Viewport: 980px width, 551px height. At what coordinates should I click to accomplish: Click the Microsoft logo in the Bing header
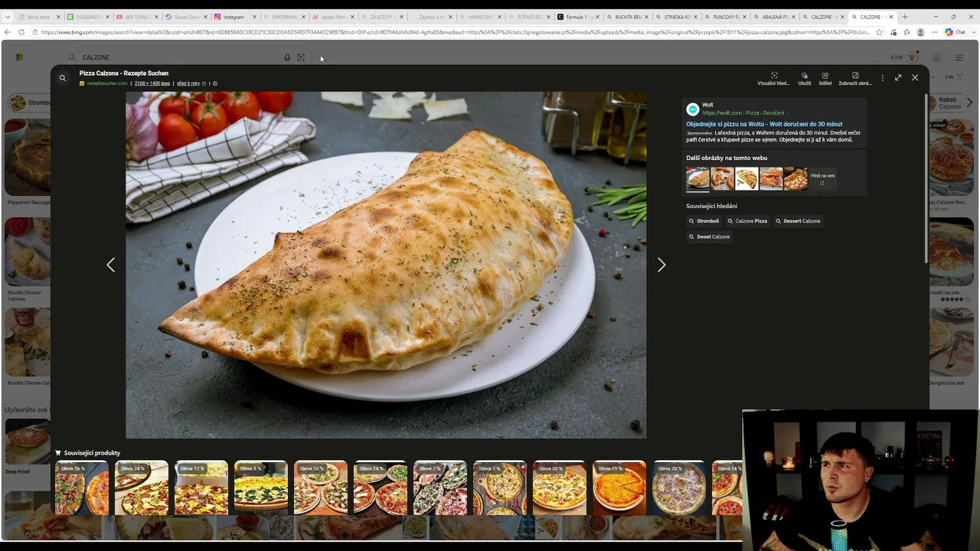19,57
